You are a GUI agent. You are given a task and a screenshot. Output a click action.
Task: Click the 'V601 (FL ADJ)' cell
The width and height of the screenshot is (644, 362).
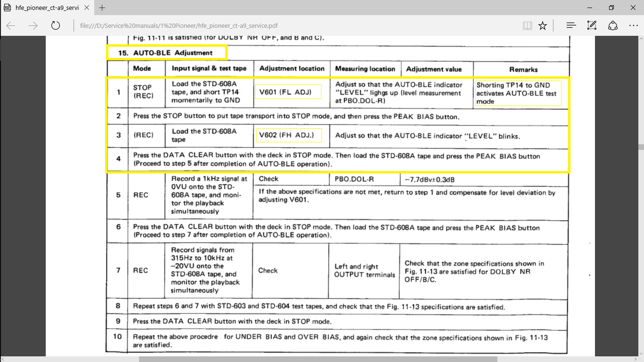288,92
